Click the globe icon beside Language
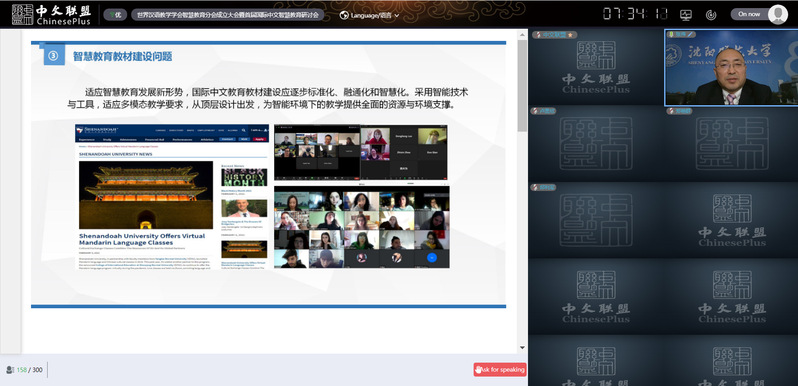Screen dimensions: 798x386 click(x=344, y=15)
